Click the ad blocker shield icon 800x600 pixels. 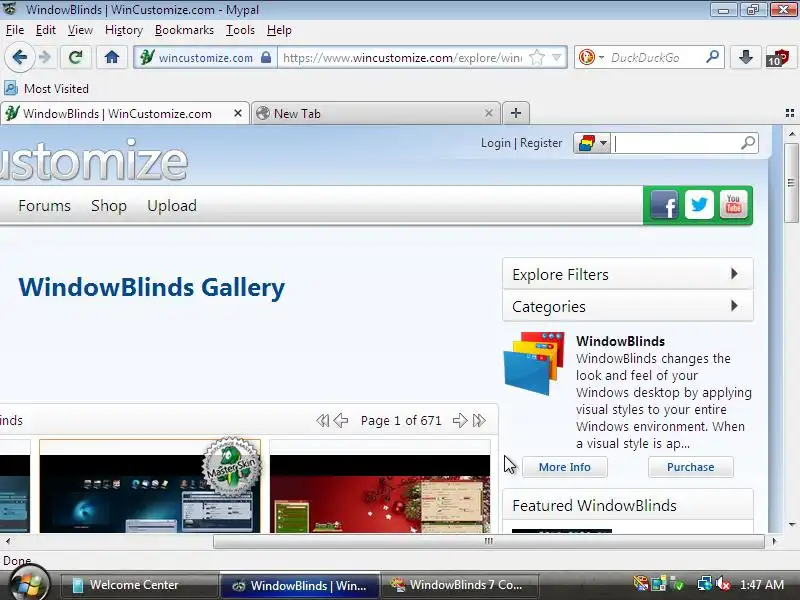click(778, 58)
